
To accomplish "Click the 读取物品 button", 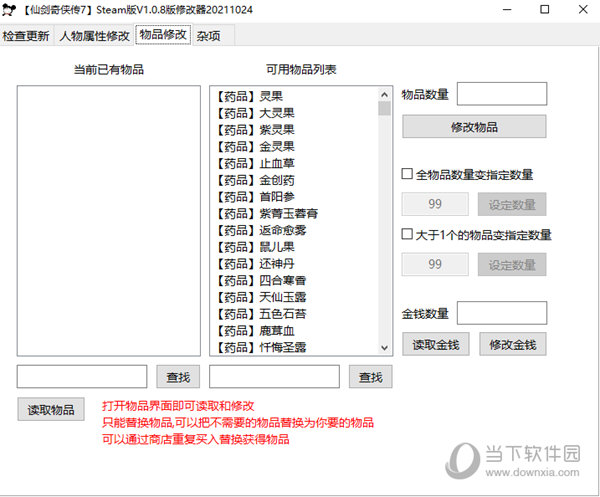I will click(51, 409).
